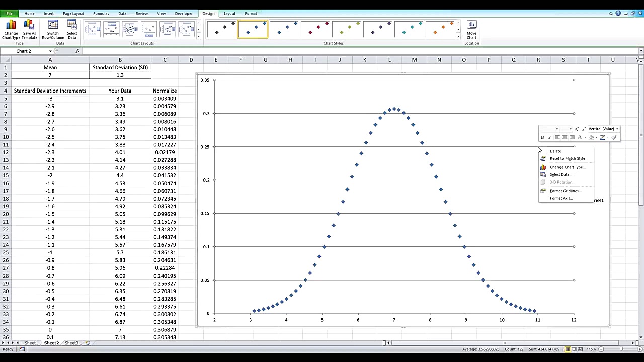Select the olive green markers chart style
This screenshot has width=644, height=362.
point(347,29)
